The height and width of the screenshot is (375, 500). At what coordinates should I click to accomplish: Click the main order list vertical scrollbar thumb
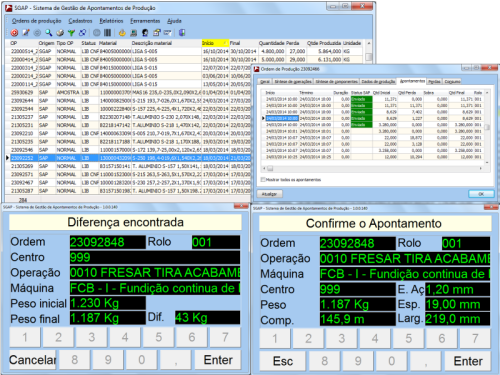pos(368,57)
